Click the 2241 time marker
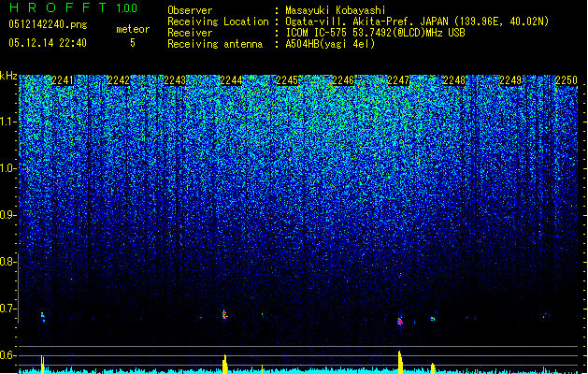This screenshot has height=374, width=588. pyautogui.click(x=63, y=80)
